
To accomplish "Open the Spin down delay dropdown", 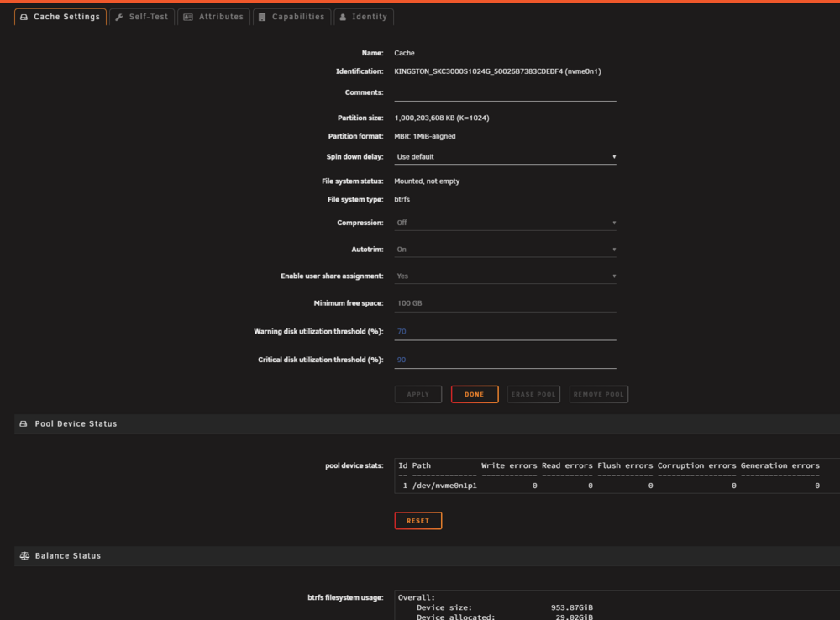I will click(505, 156).
